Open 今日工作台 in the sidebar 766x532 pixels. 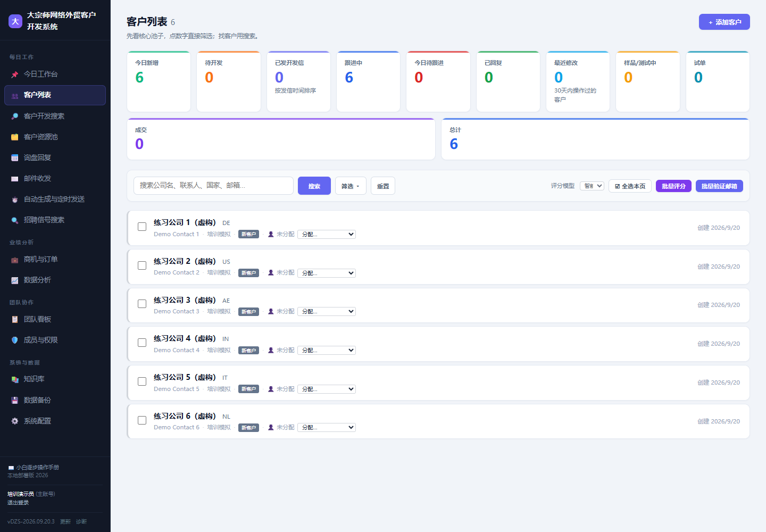[x=55, y=74]
